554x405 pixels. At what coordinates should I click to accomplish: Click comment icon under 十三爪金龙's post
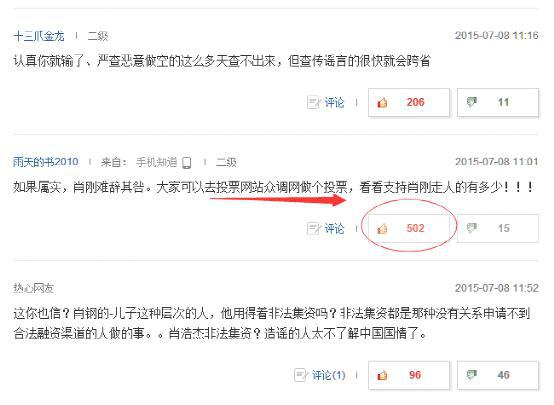(x=313, y=102)
